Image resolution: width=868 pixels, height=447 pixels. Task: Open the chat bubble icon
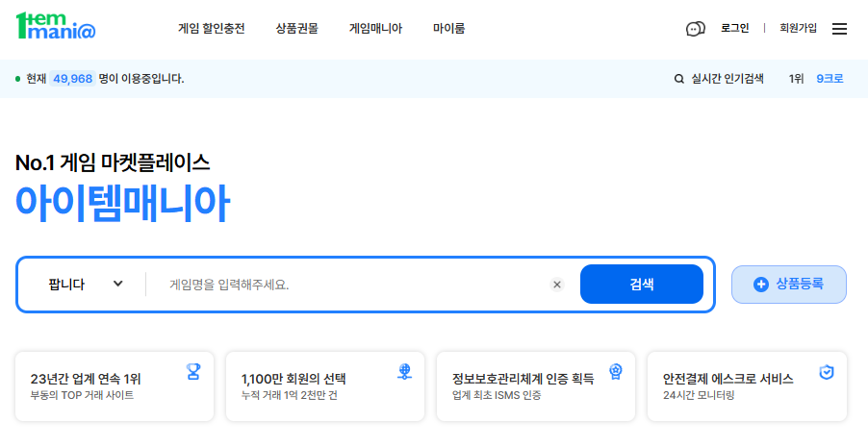696,29
